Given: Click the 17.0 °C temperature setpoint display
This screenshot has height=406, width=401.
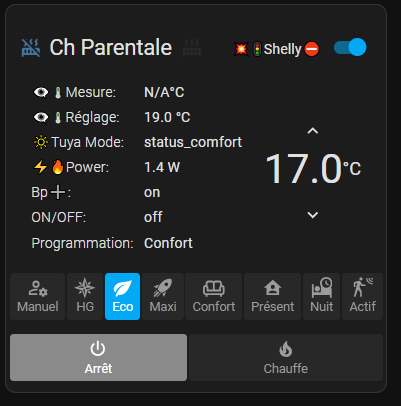Looking at the screenshot, I should [313, 169].
